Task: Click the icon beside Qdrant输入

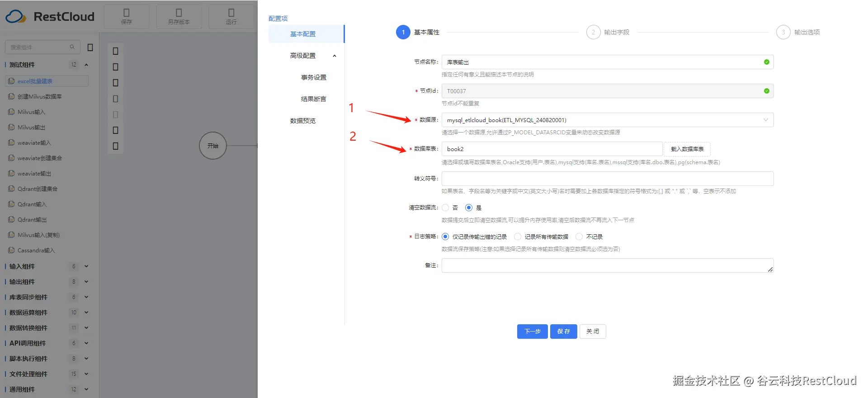Action: pyautogui.click(x=11, y=204)
